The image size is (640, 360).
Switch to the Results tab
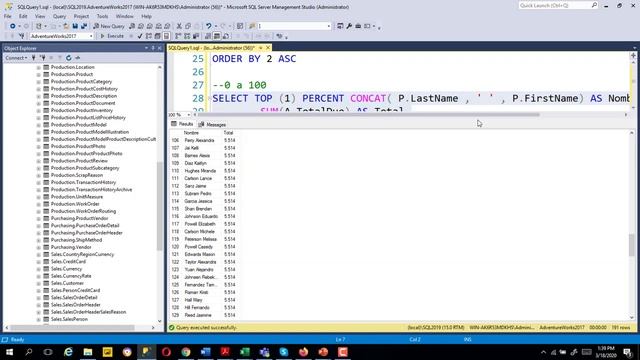182,124
